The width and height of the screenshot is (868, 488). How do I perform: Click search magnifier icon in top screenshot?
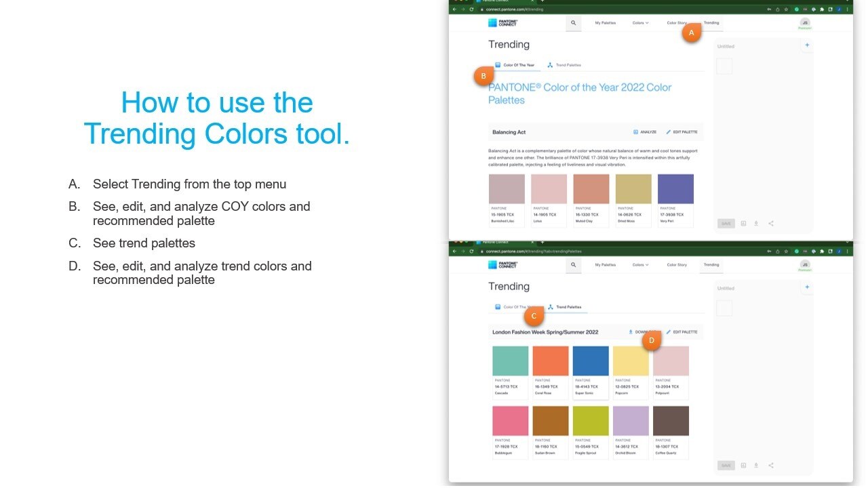tap(573, 22)
